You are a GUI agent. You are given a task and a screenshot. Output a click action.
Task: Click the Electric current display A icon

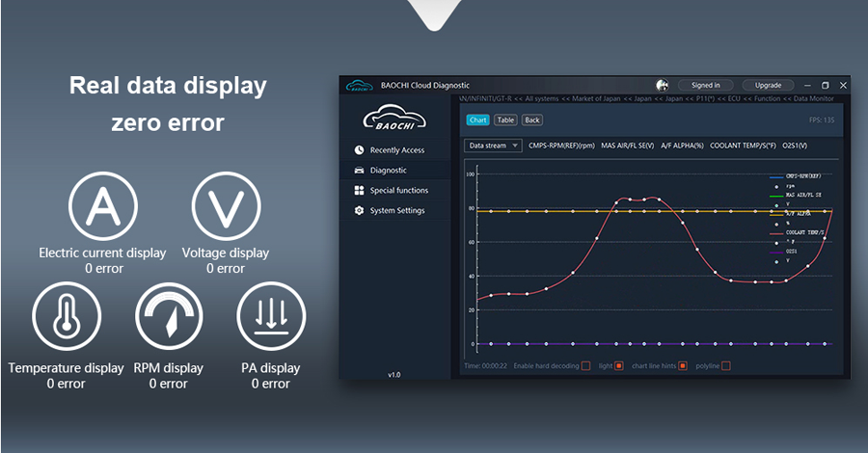coord(103,206)
